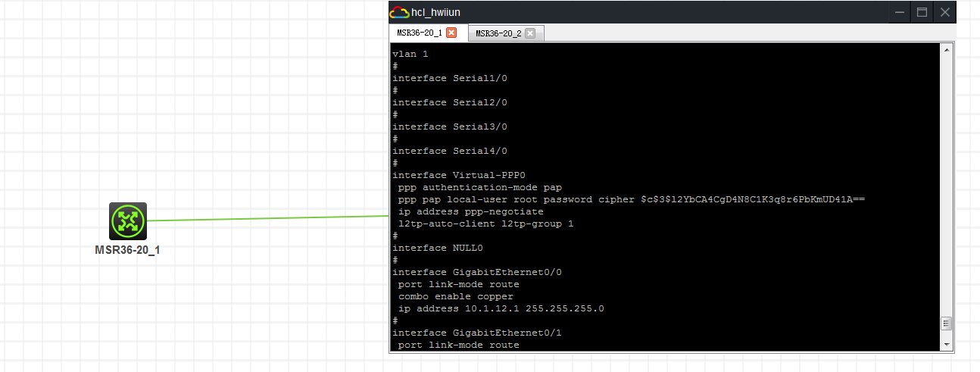
Task: Close the hcl_hwiiun window
Action: [944, 12]
